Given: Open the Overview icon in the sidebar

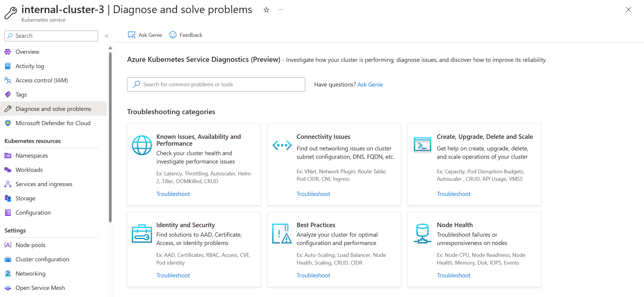Looking at the screenshot, I should [8, 51].
